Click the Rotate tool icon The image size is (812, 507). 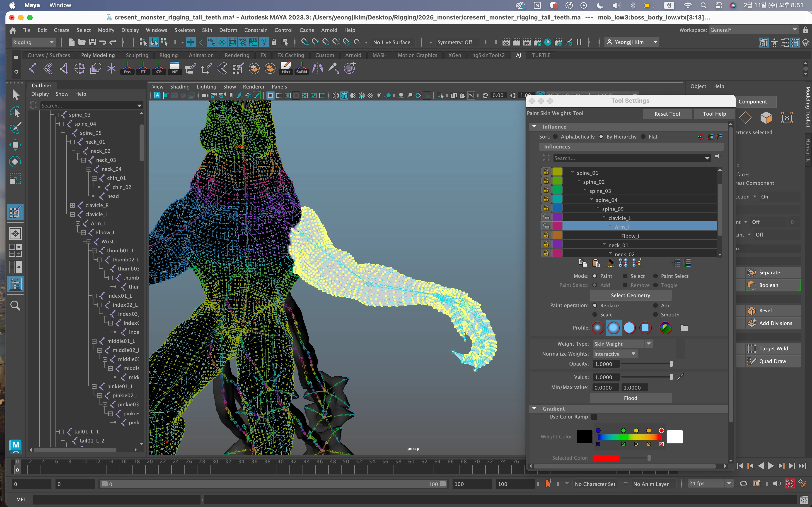click(x=15, y=161)
